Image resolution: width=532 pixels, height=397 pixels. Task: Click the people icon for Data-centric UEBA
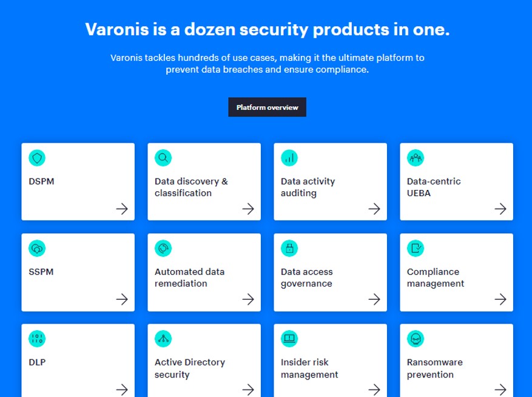(x=416, y=158)
